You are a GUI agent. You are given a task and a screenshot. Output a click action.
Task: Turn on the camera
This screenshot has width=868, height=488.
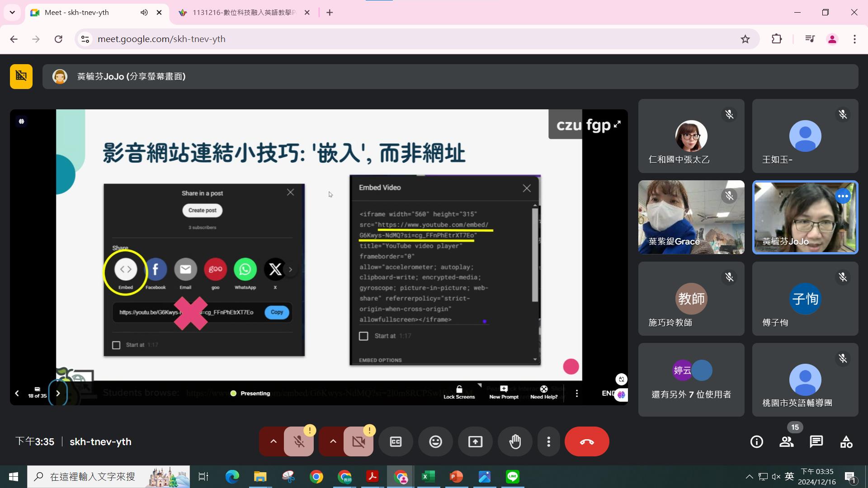coord(359,441)
